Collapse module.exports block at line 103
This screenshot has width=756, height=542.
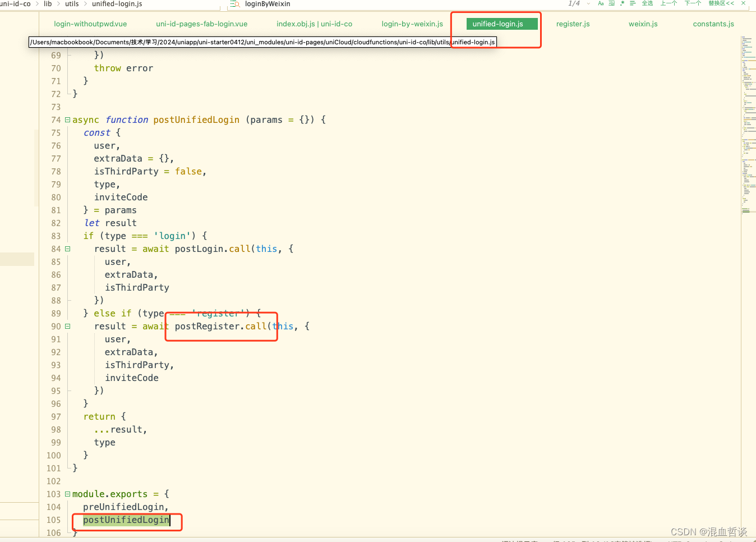click(x=67, y=494)
